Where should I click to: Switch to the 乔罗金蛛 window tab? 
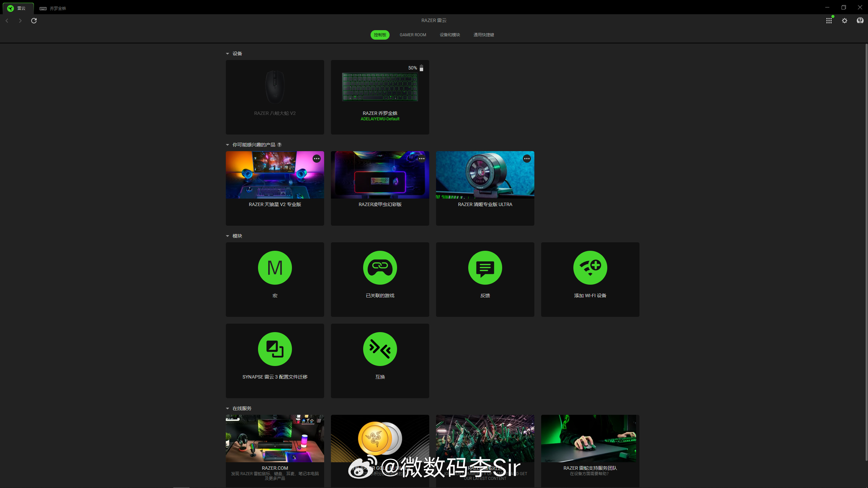tap(53, 8)
